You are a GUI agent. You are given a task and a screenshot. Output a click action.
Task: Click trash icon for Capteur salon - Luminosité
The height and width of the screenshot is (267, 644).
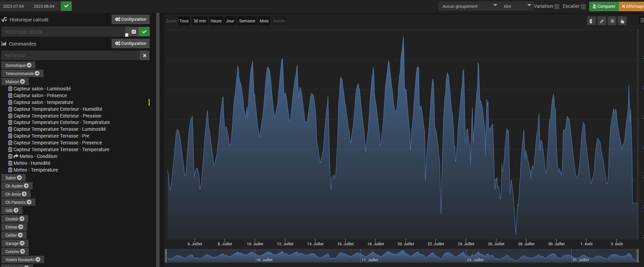click(10, 89)
